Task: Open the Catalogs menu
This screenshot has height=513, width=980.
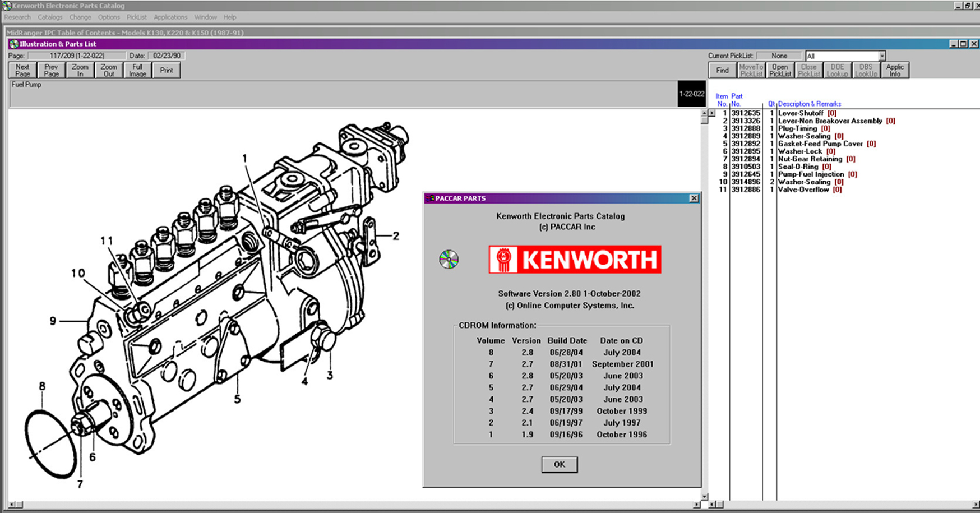Action: tap(50, 17)
